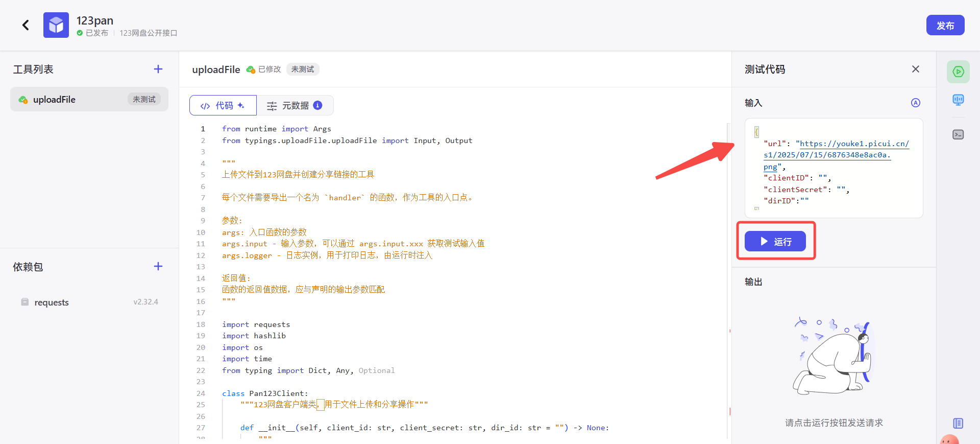Open the console terminal icon in right sidebar
980x444 pixels.
(958, 134)
